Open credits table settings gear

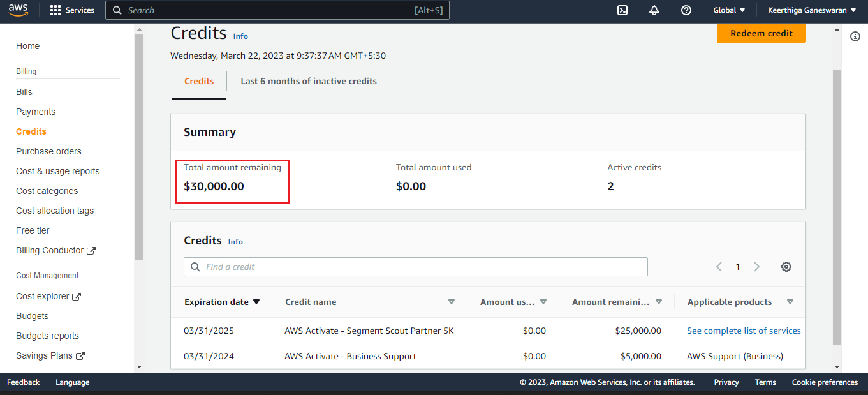[x=786, y=267]
